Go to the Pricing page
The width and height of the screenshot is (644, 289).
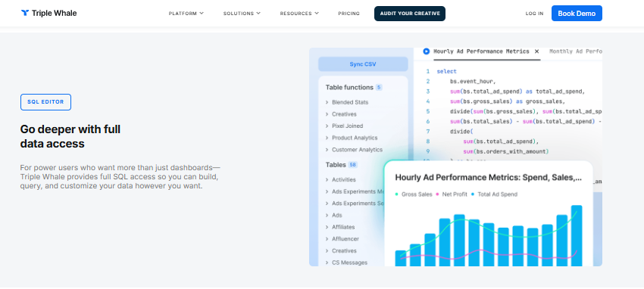point(349,14)
